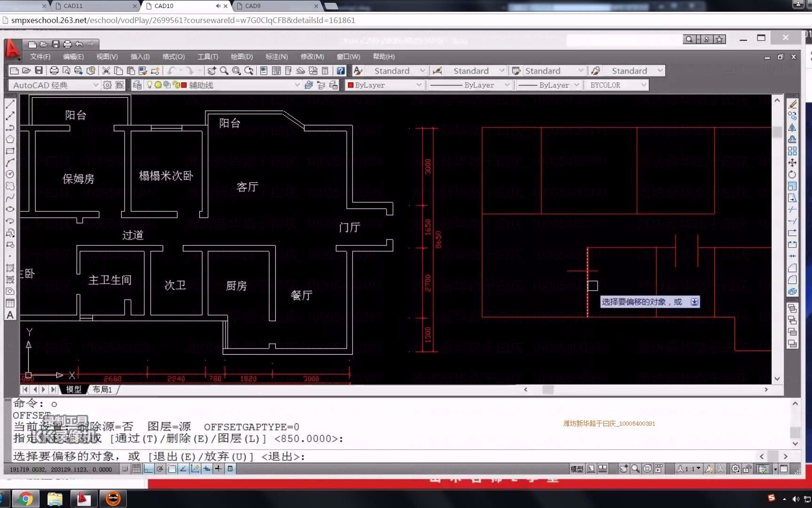Open the 修改(M) menu
The image size is (812, 508).
pos(312,56)
